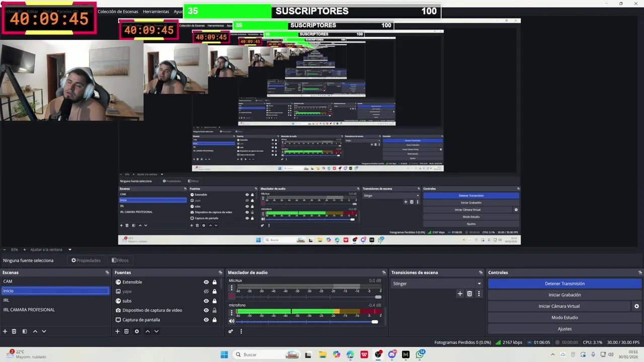This screenshot has height=362, width=644.
Task: Open Filtros for the source
Action: pyautogui.click(x=120, y=260)
